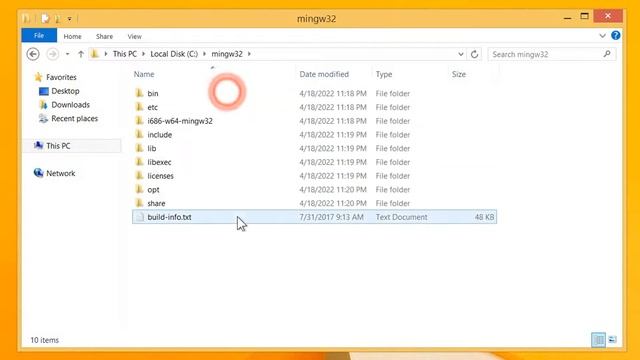Screen dimensions: 640x360
Task: Click This PC in address breadcrumb
Action: click(124, 54)
